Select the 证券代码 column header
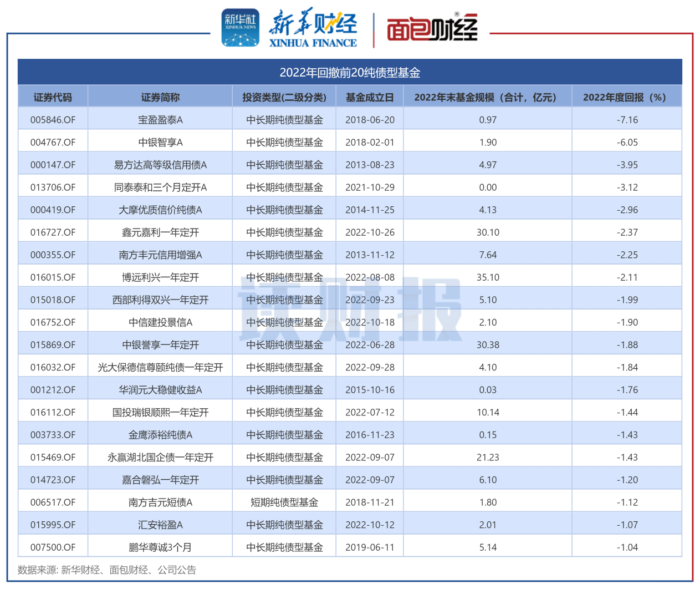Image resolution: width=700 pixels, height=589 pixels. 53,97
